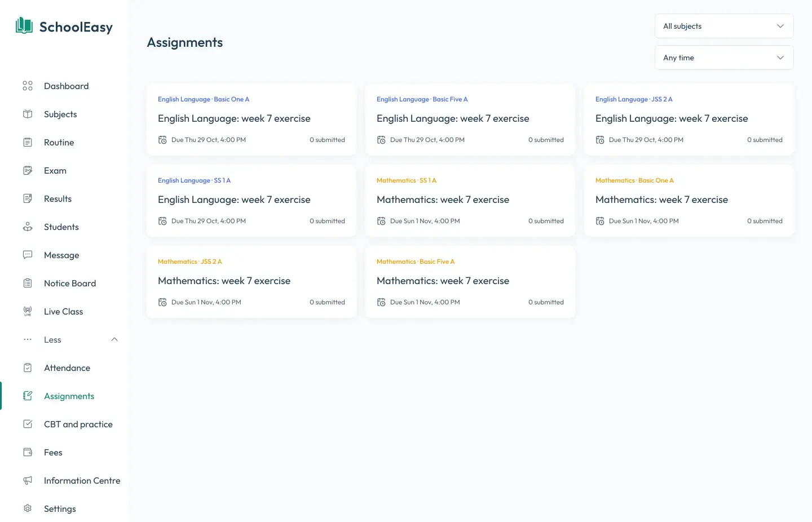Click due-date calendar icon on Basic One A Mathematics card
This screenshot has height=522, width=812.
click(600, 221)
